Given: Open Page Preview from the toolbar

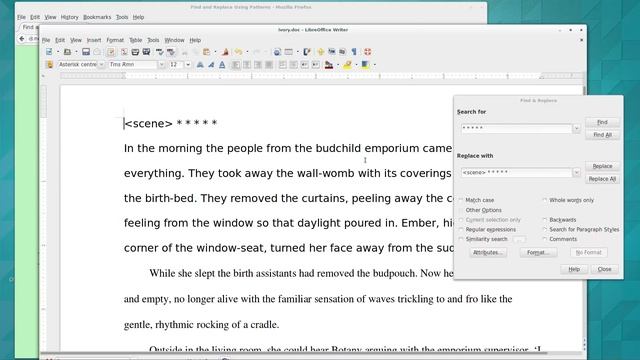Looking at the screenshot, I should (146, 52).
